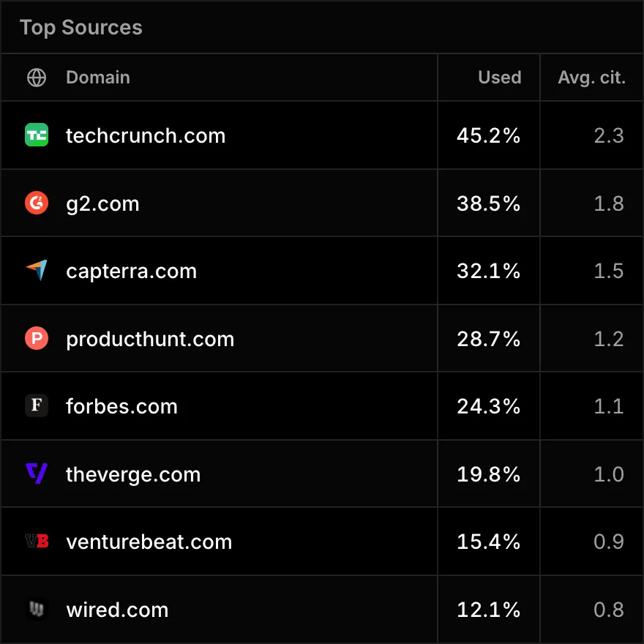
Task: Click the Product Hunt icon
Action: [37, 338]
